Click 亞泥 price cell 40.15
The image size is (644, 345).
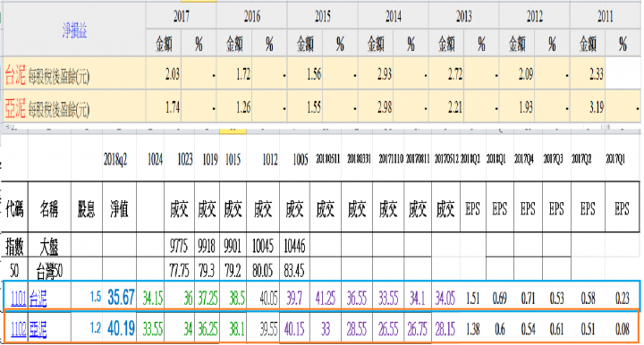(x=294, y=329)
